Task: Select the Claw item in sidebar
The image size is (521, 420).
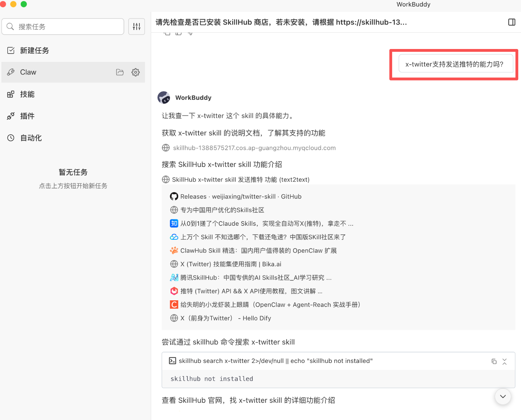Action: 73,72
